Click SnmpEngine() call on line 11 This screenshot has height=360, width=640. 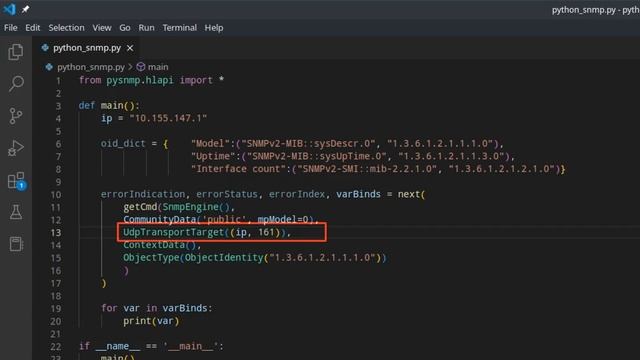196,207
